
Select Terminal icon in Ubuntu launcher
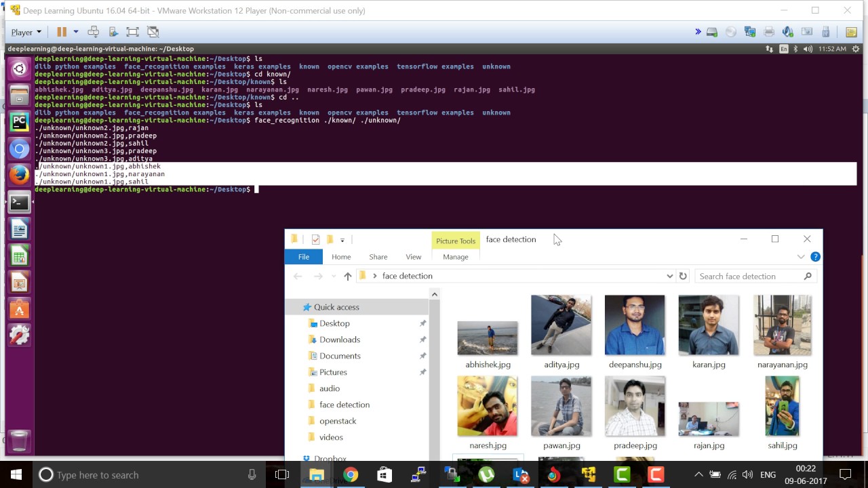(19, 202)
